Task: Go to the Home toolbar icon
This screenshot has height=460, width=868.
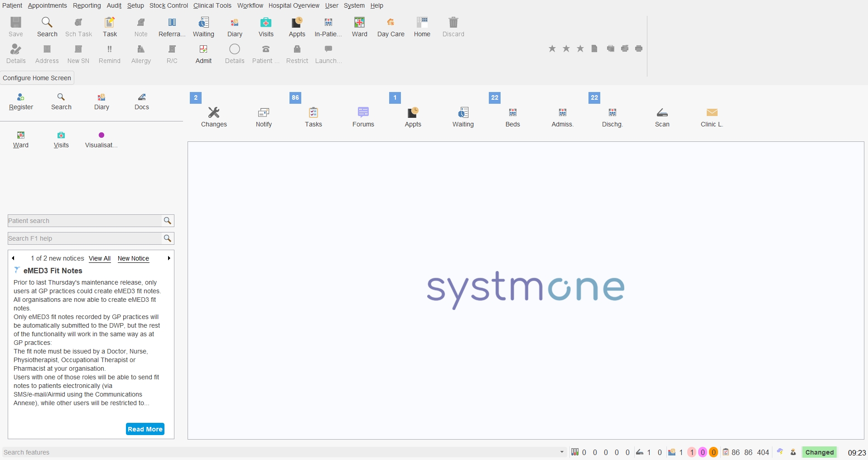Action: (422, 27)
